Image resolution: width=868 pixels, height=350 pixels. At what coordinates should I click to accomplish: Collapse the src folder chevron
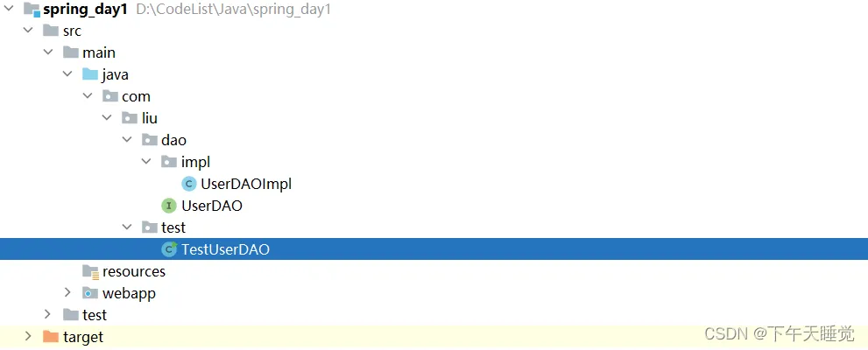point(28,31)
